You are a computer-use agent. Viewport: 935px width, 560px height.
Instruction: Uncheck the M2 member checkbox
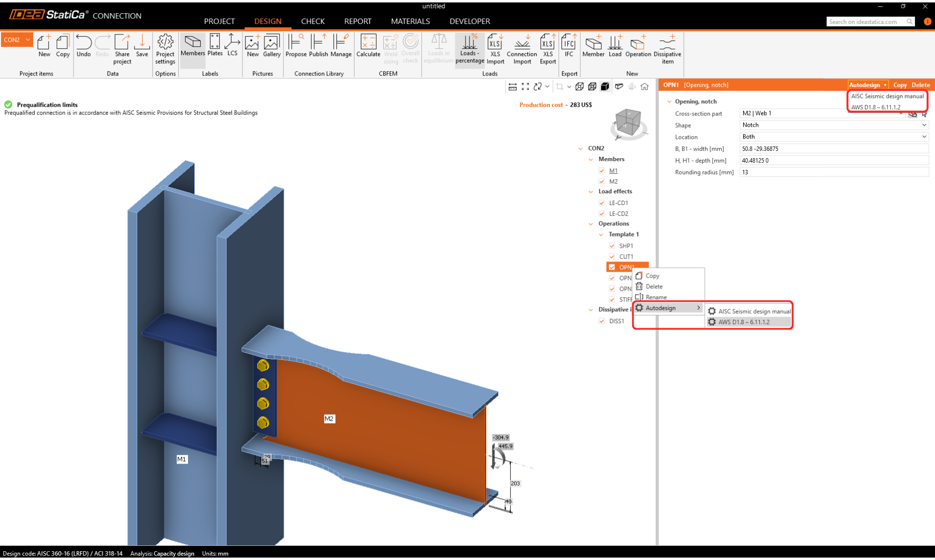point(602,181)
